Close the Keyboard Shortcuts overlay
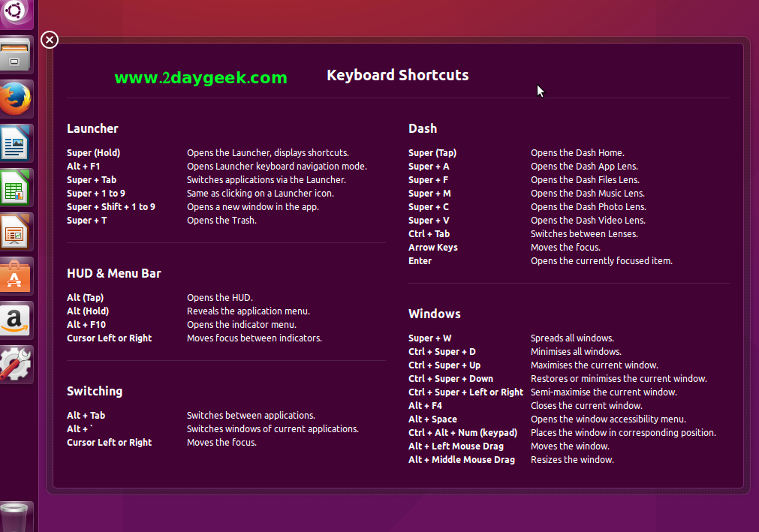759x532 pixels. click(50, 40)
